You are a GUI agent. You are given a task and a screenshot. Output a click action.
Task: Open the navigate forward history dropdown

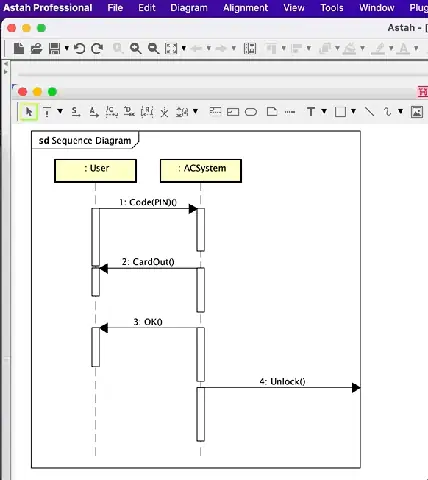234,49
